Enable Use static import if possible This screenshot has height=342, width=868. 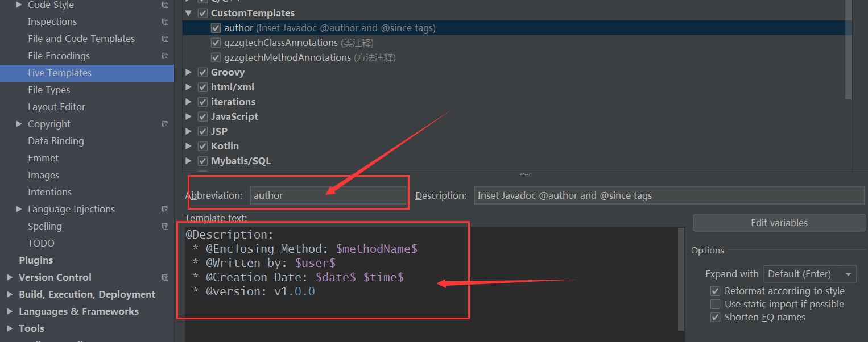716,304
